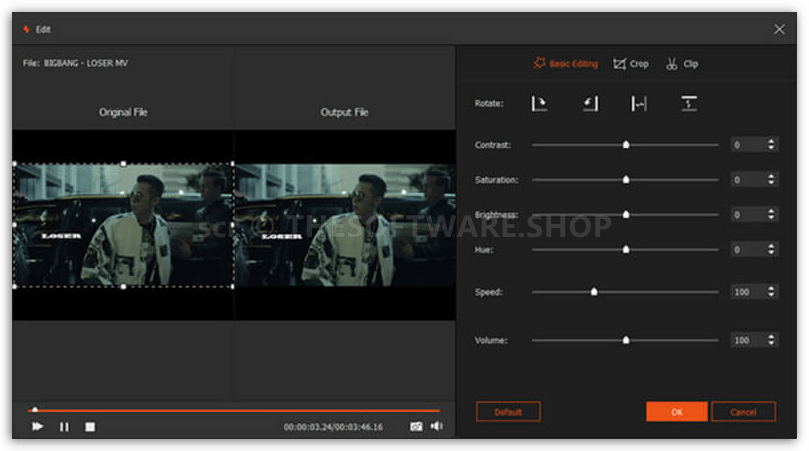This screenshot has width=809, height=451.
Task: Click the top-center crop handle
Action: click(x=123, y=164)
